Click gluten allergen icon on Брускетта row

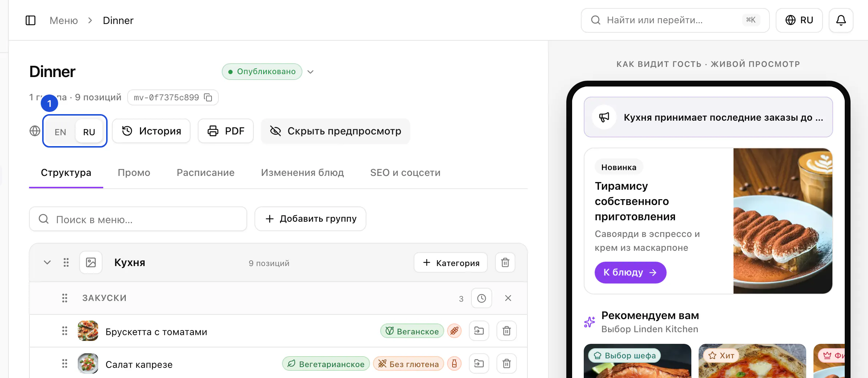click(454, 331)
